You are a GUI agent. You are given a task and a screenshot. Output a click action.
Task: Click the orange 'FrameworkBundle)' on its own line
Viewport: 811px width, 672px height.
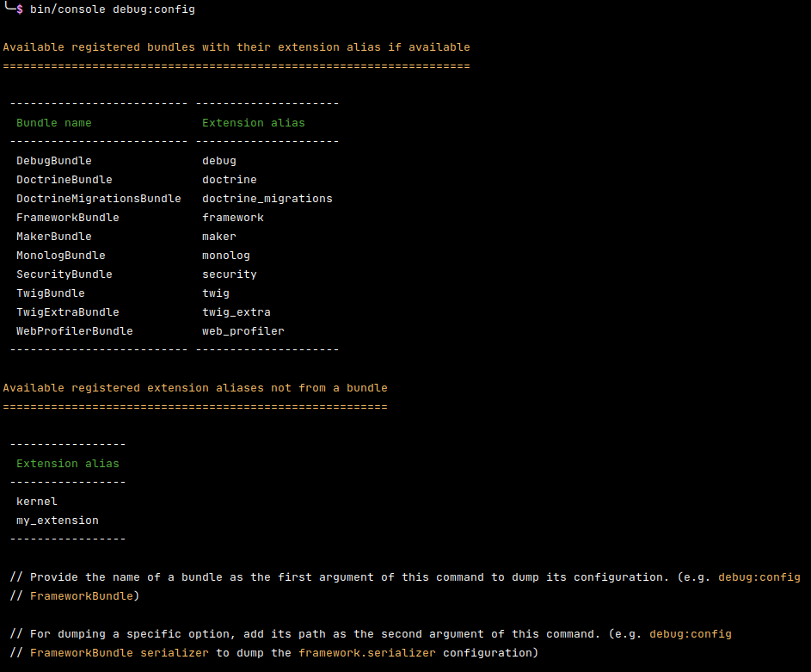coord(85,596)
